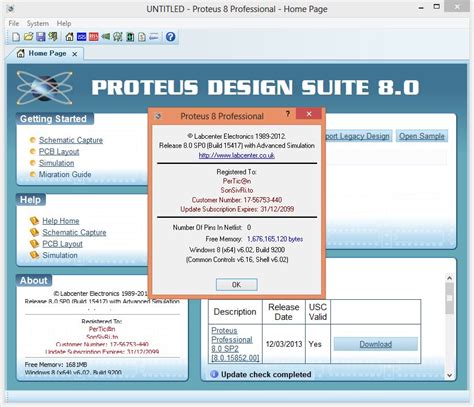Click the dialog's title bar app icon
Viewport: 474px width, 407px height.
158,116
